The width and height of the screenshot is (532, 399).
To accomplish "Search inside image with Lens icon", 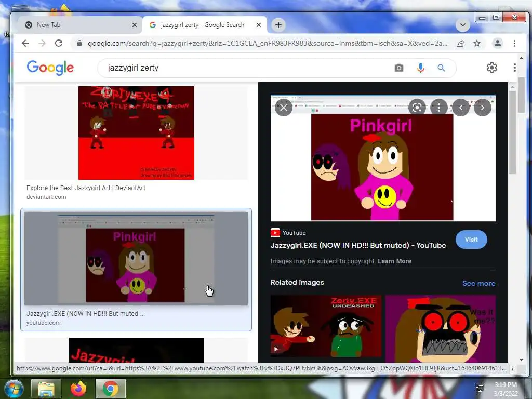I will pyautogui.click(x=417, y=108).
